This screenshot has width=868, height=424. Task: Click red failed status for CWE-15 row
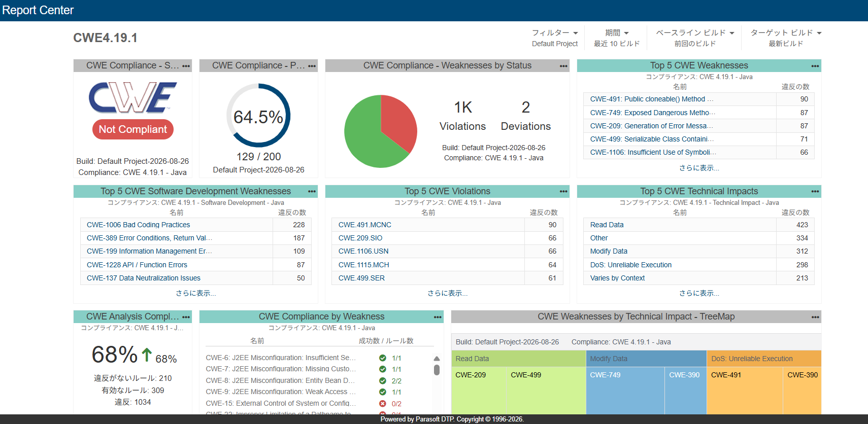(x=383, y=404)
